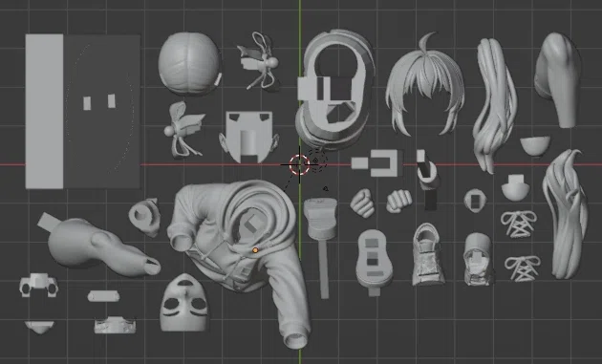The image size is (602, 364).
Task: Select the bent leg piece with peg
Action: coord(99,245)
